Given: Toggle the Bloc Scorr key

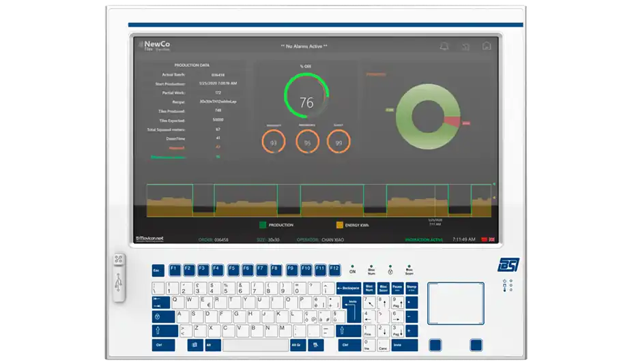Looking at the screenshot, I should coord(383,288).
